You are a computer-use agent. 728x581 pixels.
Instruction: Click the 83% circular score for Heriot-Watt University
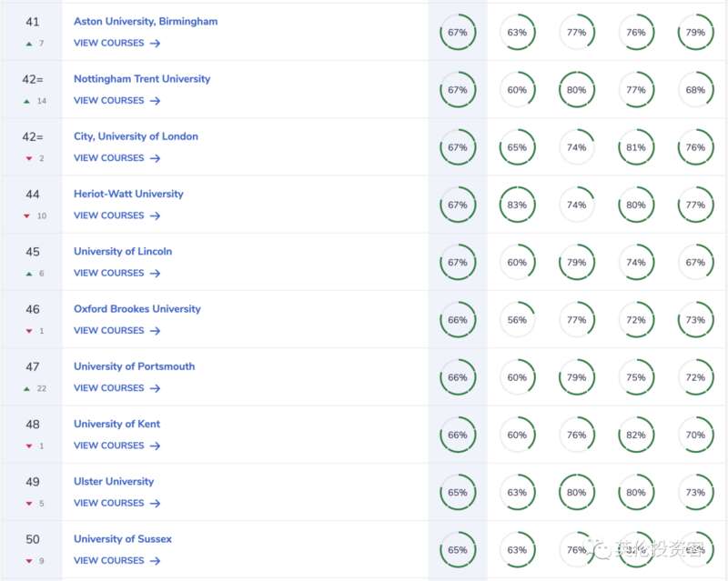pyautogui.click(x=517, y=205)
